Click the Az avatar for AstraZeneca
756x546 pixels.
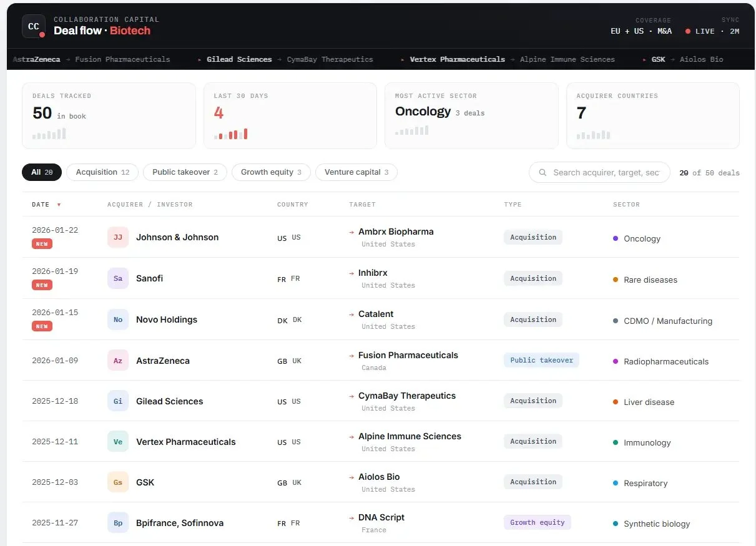coord(118,361)
